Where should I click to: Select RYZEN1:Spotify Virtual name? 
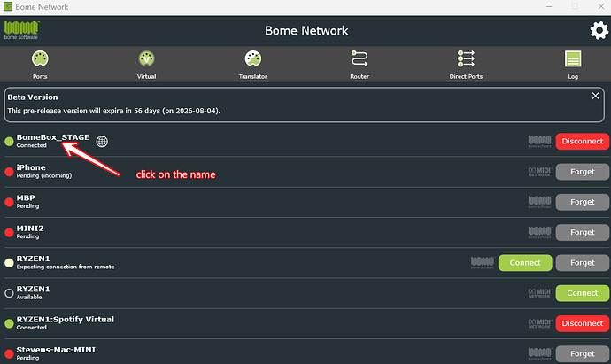pyautogui.click(x=65, y=320)
